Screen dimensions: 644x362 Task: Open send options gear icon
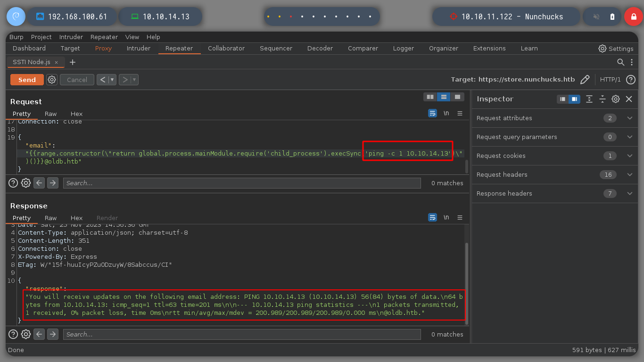pyautogui.click(x=52, y=80)
